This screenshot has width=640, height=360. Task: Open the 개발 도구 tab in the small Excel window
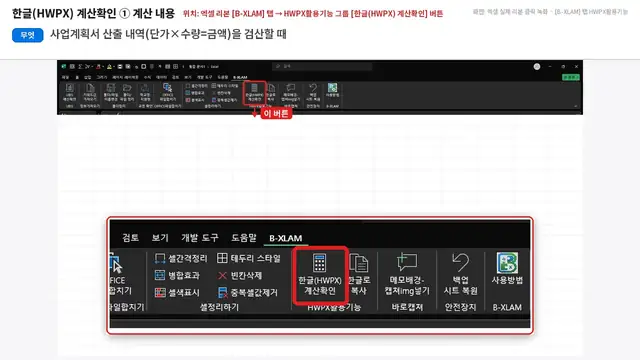204,78
